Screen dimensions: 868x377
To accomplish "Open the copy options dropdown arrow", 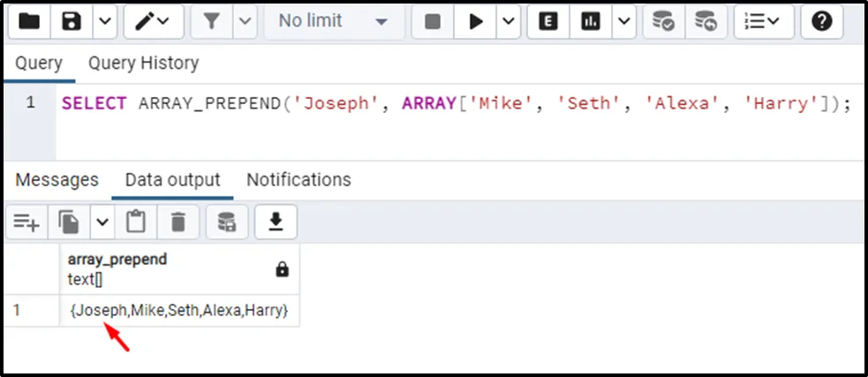I will tap(102, 222).
